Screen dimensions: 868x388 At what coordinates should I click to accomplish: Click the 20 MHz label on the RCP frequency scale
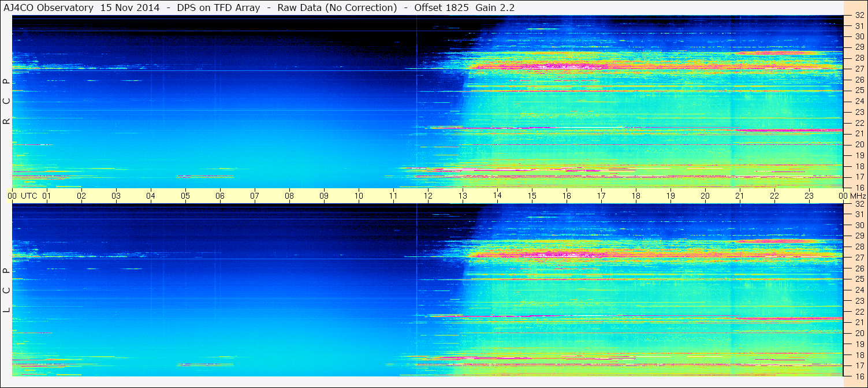tap(859, 144)
